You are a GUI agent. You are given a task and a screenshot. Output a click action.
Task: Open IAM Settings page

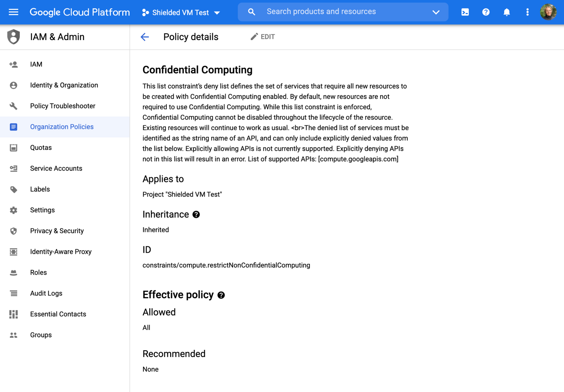65,210
